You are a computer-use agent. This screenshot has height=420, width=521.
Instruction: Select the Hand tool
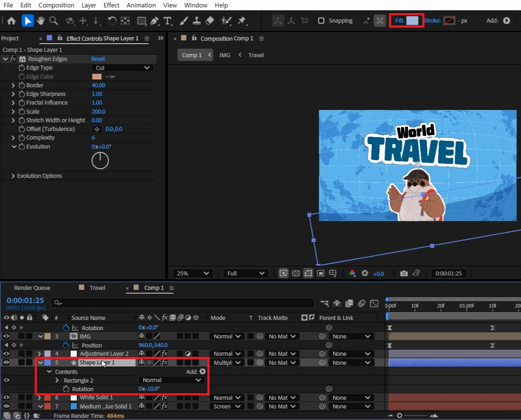coord(40,21)
